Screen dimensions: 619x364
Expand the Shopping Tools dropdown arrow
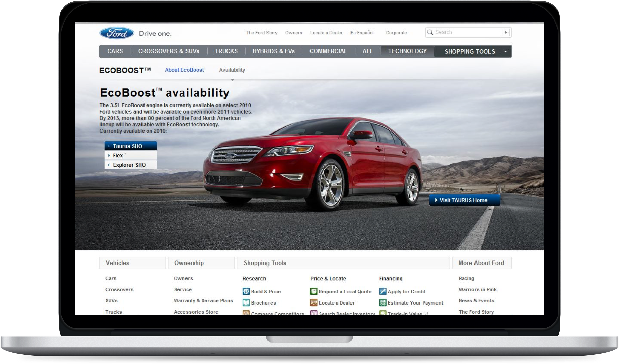pyautogui.click(x=505, y=51)
